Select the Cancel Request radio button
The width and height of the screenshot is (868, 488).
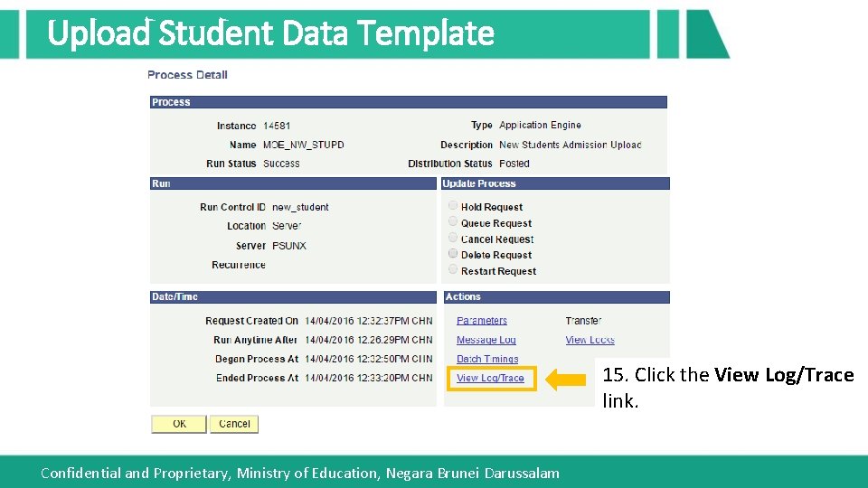pos(453,238)
